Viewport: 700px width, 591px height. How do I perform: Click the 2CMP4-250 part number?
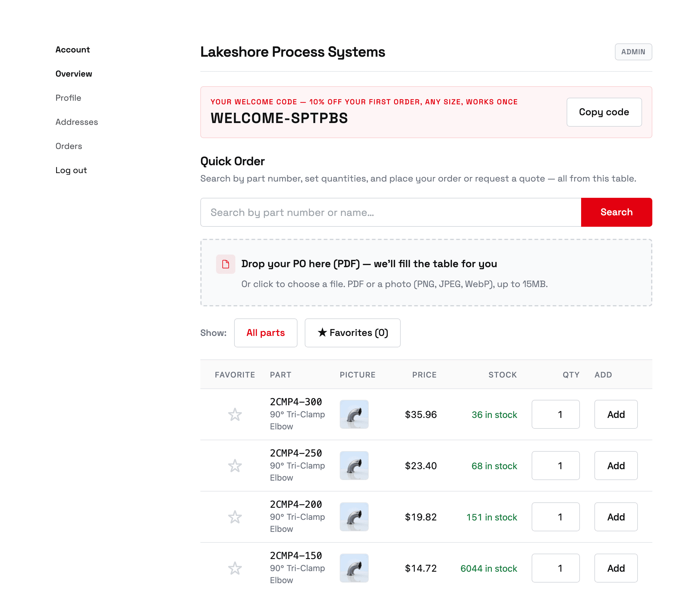[296, 453]
